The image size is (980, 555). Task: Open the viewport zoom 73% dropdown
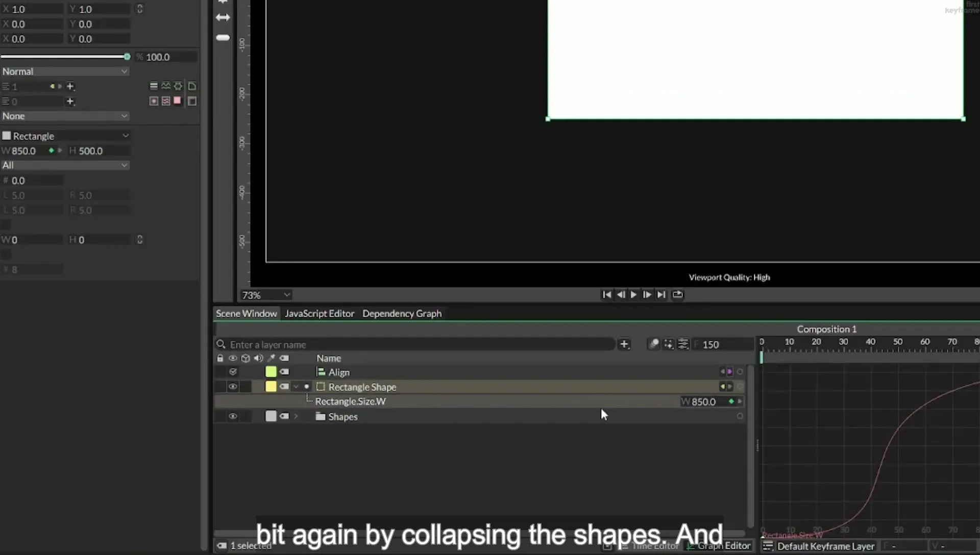click(x=266, y=295)
